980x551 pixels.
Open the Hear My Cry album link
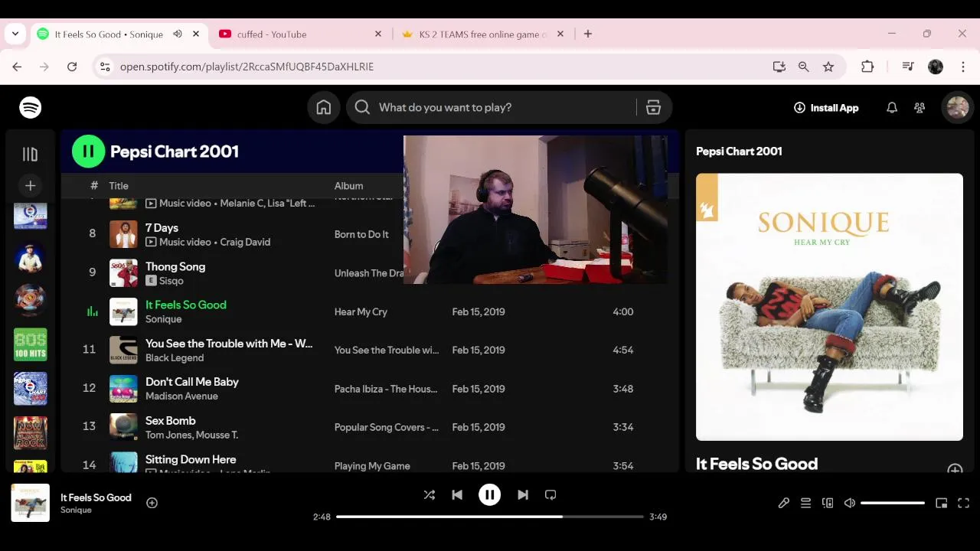361,311
